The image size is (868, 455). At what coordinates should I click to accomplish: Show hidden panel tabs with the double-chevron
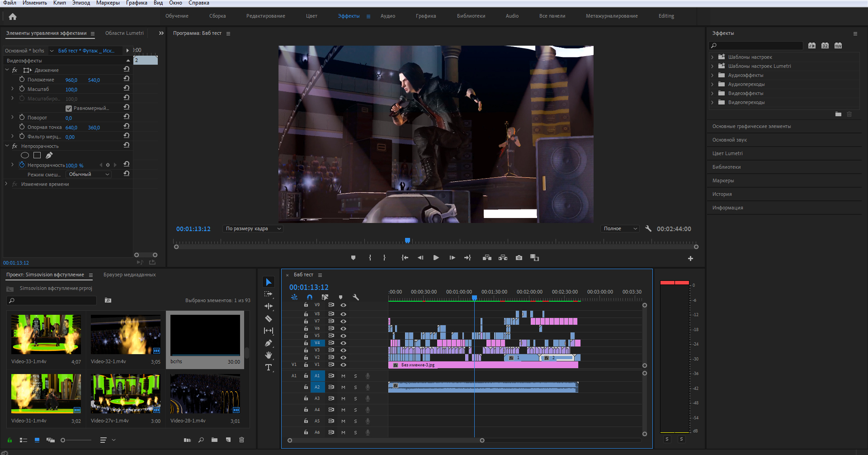[x=161, y=33]
